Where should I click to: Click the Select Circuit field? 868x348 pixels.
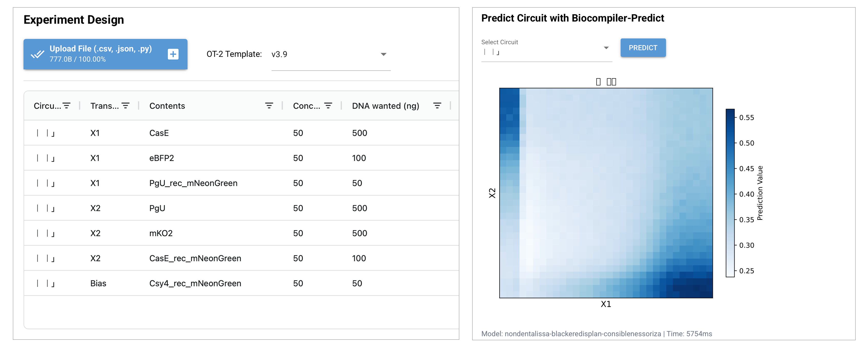pos(547,50)
